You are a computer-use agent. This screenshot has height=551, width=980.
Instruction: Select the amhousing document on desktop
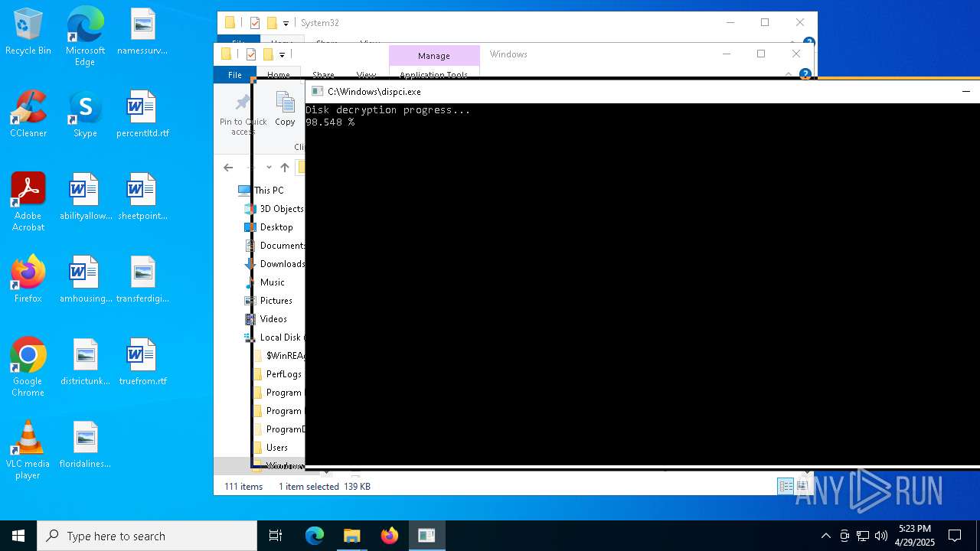coord(86,280)
